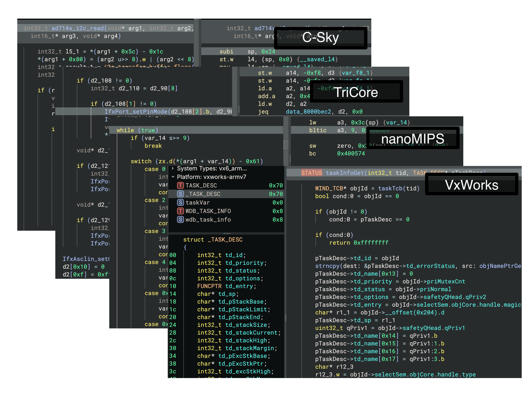This screenshot has height=398, width=532.
Task: Collapse the Platform: vxworks-armv7 group
Action: [173, 177]
